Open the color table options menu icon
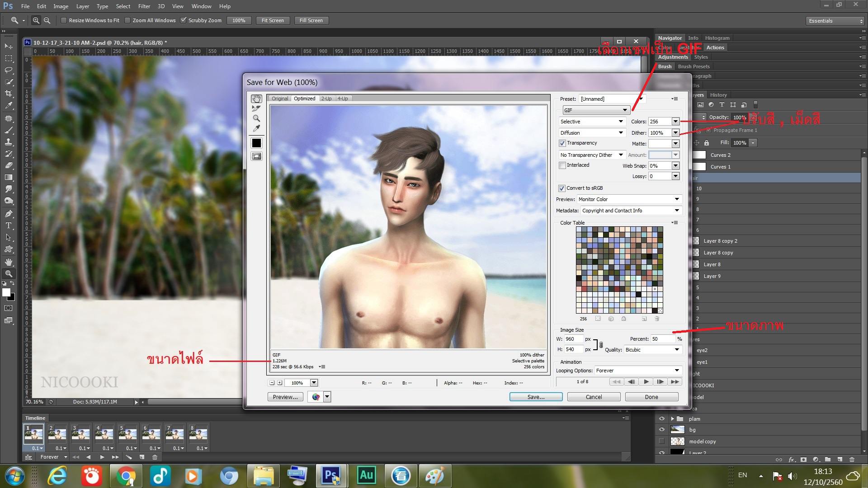This screenshot has width=868, height=488. pyautogui.click(x=675, y=223)
